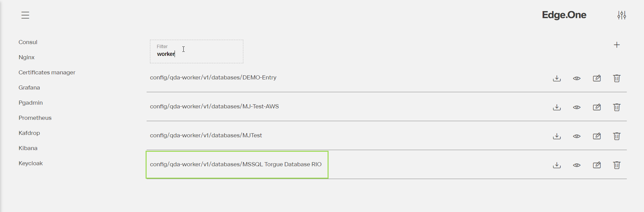This screenshot has height=212, width=644.
Task: Go to Prometheus in the sidebar
Action: point(35,118)
